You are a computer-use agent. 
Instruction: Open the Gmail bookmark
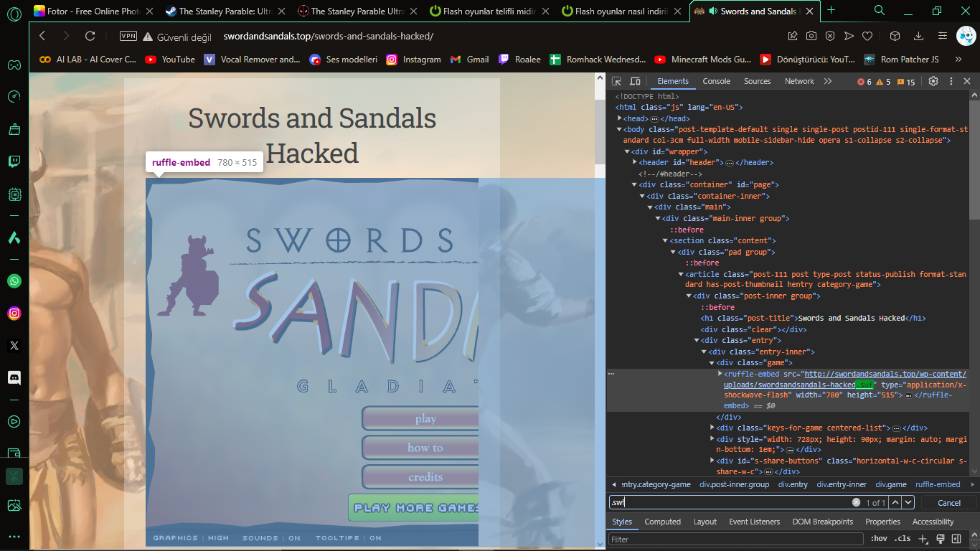469,60
